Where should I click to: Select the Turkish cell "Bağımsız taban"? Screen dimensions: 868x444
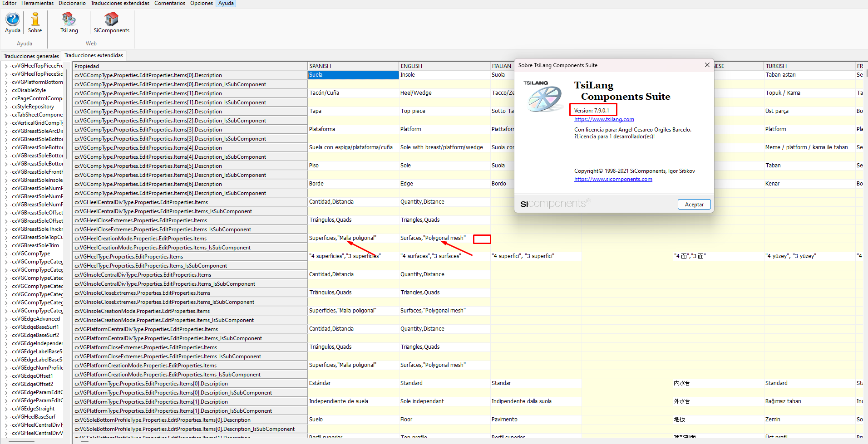coord(809,401)
